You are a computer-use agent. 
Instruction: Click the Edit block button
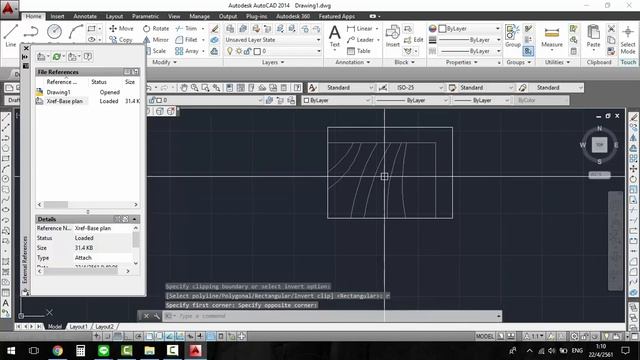(413, 40)
